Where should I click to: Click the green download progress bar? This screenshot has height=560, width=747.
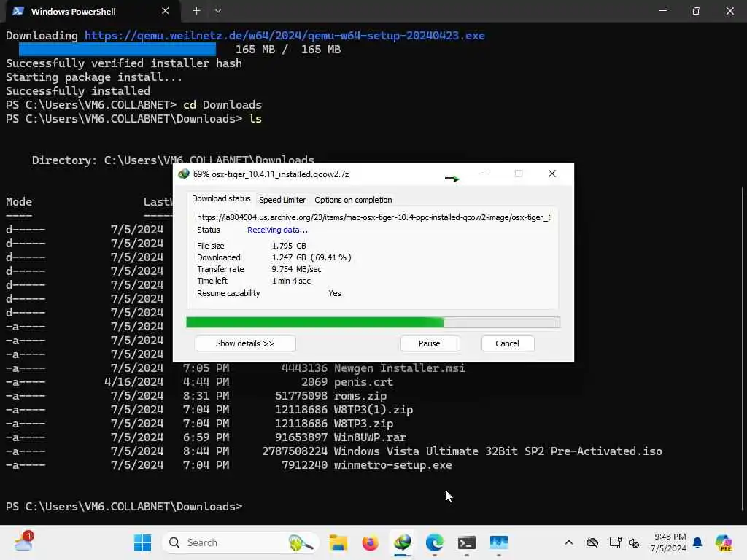[373, 322]
